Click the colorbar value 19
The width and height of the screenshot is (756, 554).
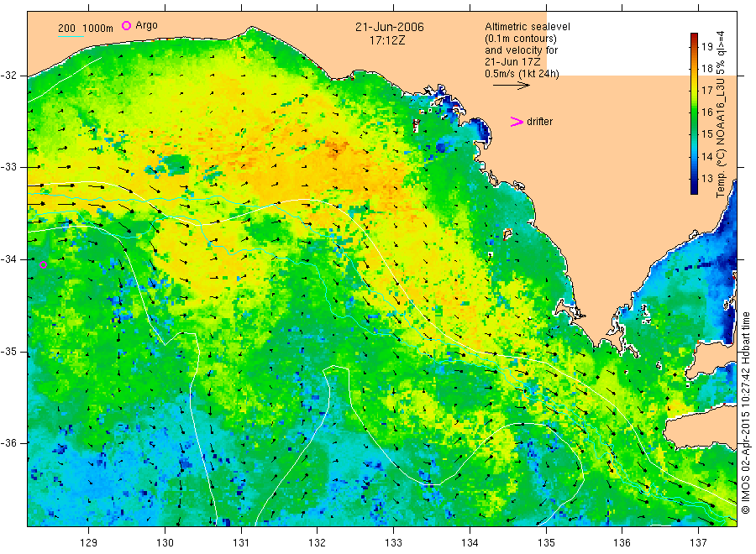coord(707,47)
